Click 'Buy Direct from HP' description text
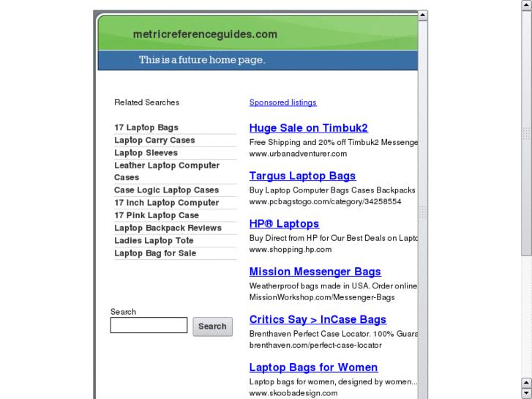This screenshot has height=399, width=532. (x=333, y=238)
